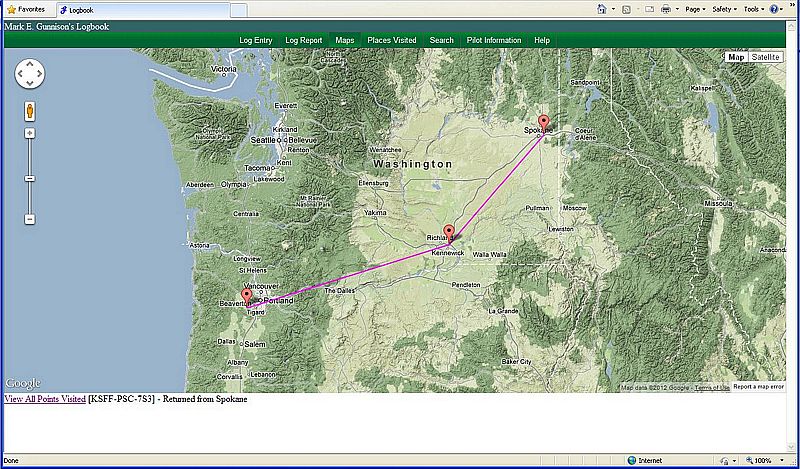Open the Page dropdown menu
The height and width of the screenshot is (469, 800).
click(695, 9)
